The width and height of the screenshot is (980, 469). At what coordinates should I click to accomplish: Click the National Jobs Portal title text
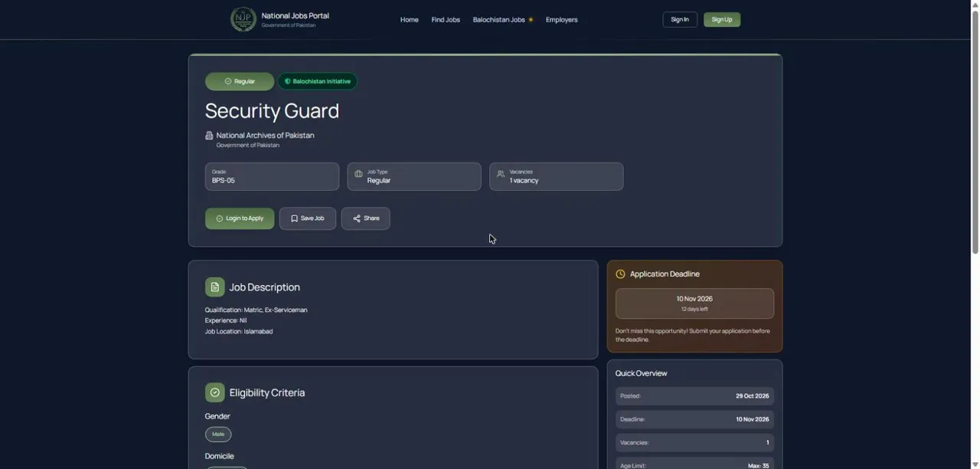tap(296, 15)
